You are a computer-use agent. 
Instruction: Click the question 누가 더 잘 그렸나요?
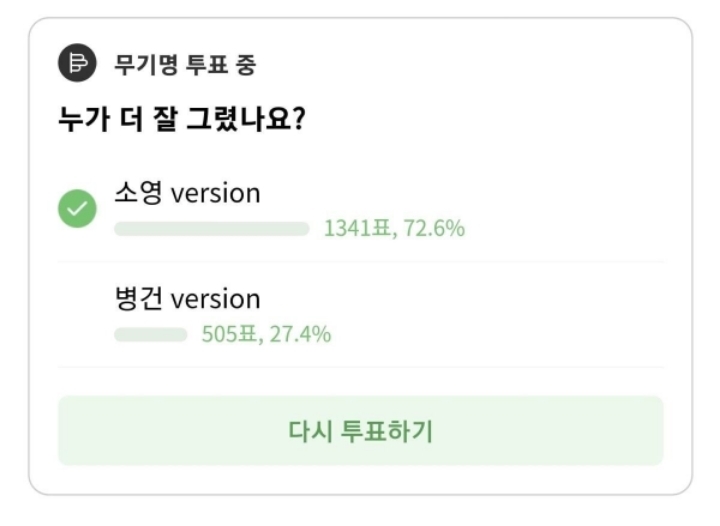[181, 121]
